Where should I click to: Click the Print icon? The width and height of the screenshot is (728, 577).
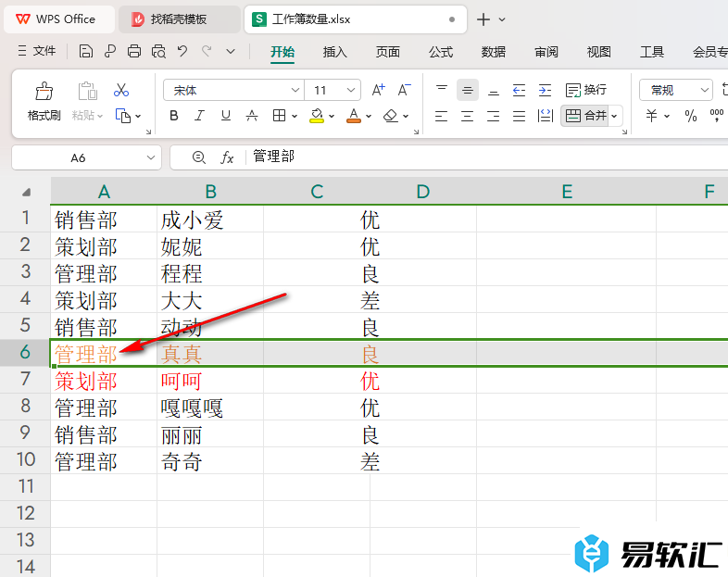click(x=134, y=51)
